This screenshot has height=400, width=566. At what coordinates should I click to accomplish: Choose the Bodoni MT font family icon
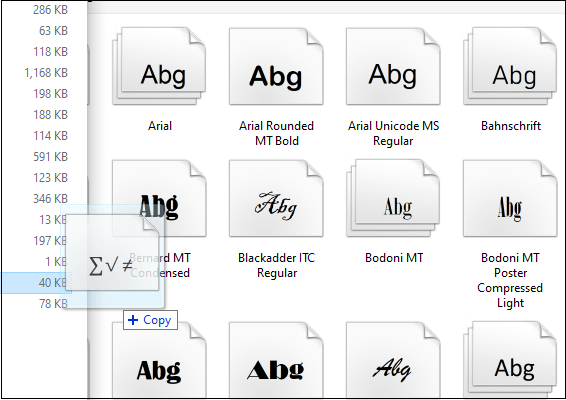tap(393, 198)
